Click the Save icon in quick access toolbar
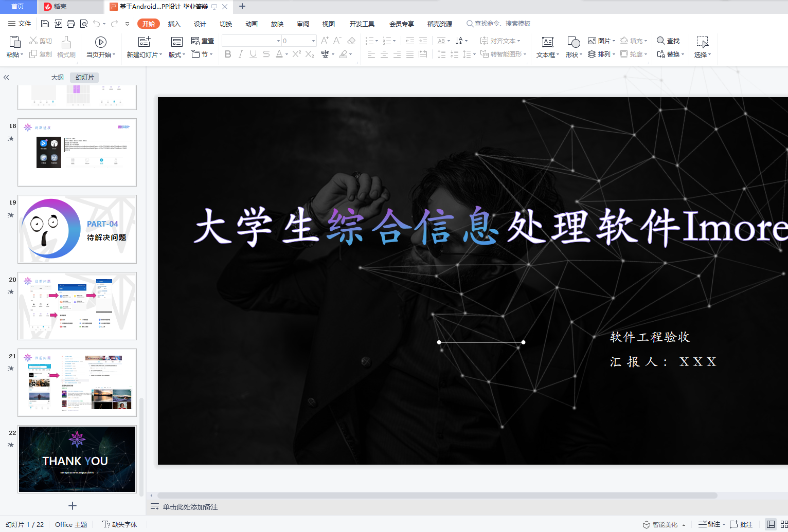This screenshot has height=532, width=788. (45, 24)
